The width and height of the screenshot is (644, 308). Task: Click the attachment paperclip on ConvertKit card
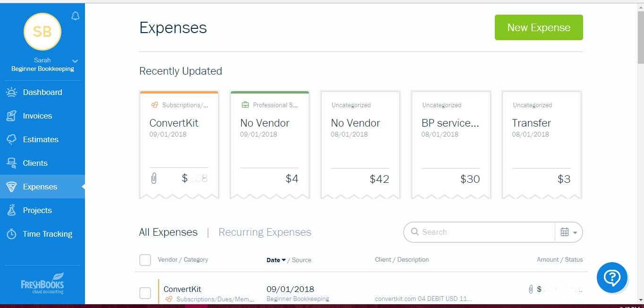click(x=153, y=178)
